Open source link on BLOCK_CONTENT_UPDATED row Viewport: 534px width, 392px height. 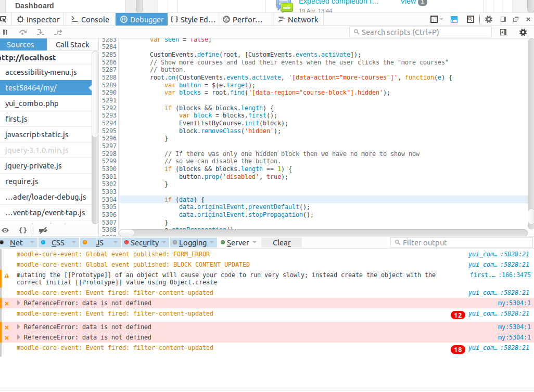click(499, 265)
